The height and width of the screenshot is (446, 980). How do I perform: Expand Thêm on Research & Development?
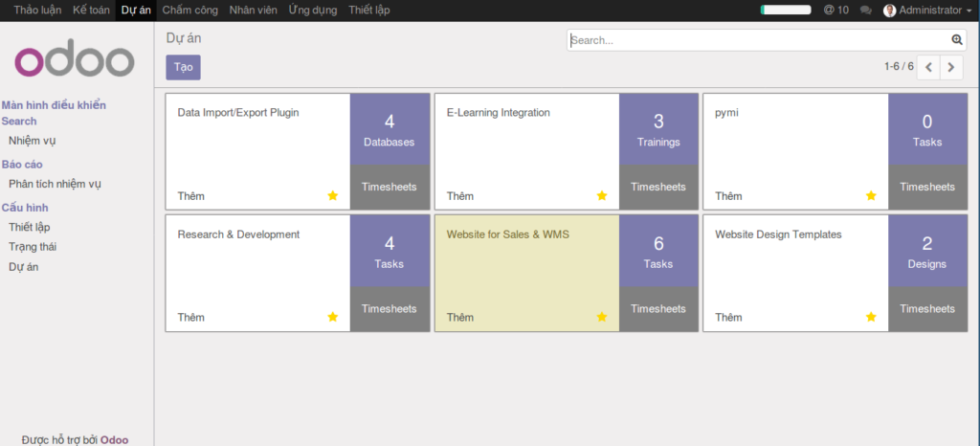[x=190, y=318]
